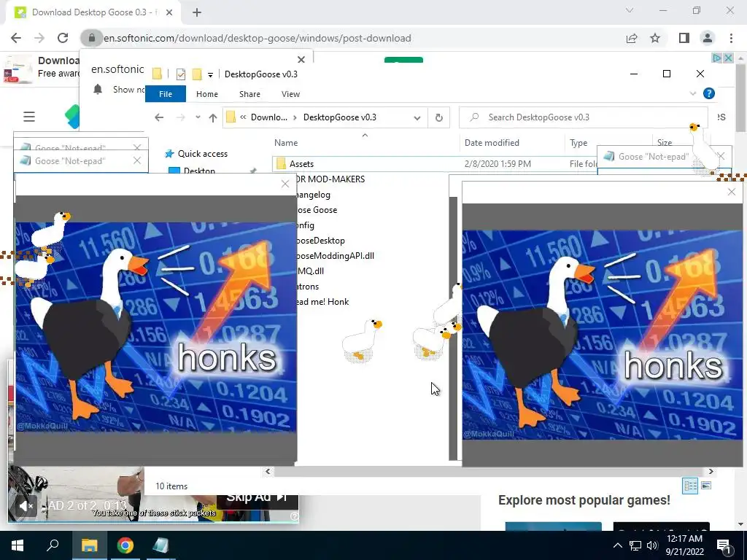Open the File tab in File Explorer
The height and width of the screenshot is (560, 747).
pos(166,94)
